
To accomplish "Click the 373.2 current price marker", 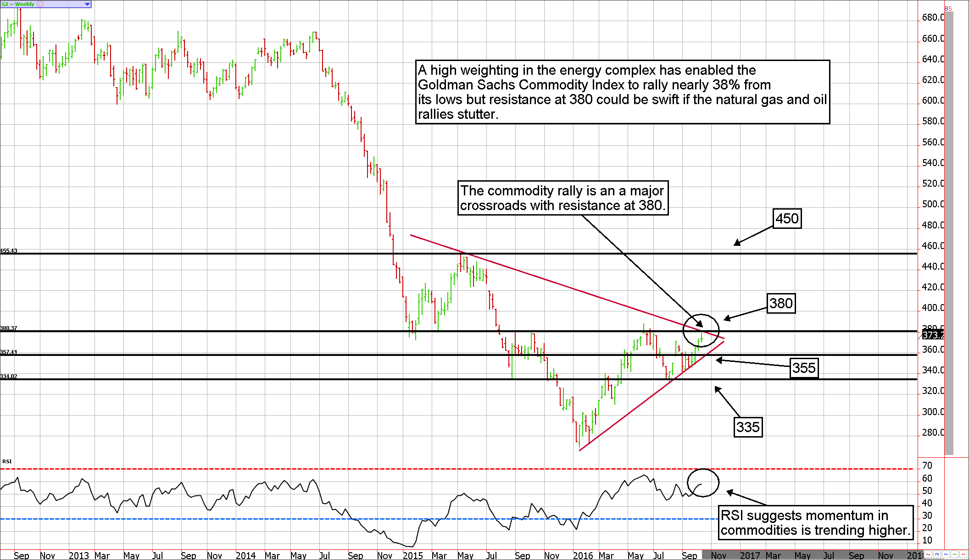I will coord(933,335).
